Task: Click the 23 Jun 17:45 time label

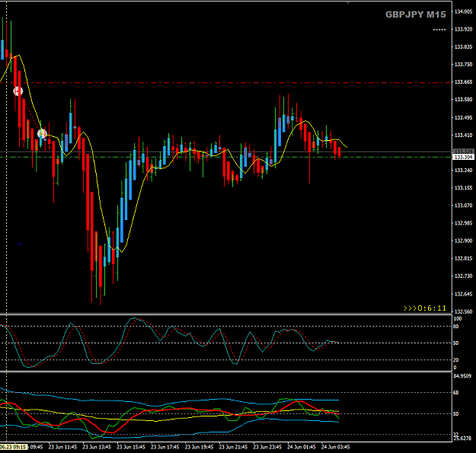Action: click(x=165, y=447)
